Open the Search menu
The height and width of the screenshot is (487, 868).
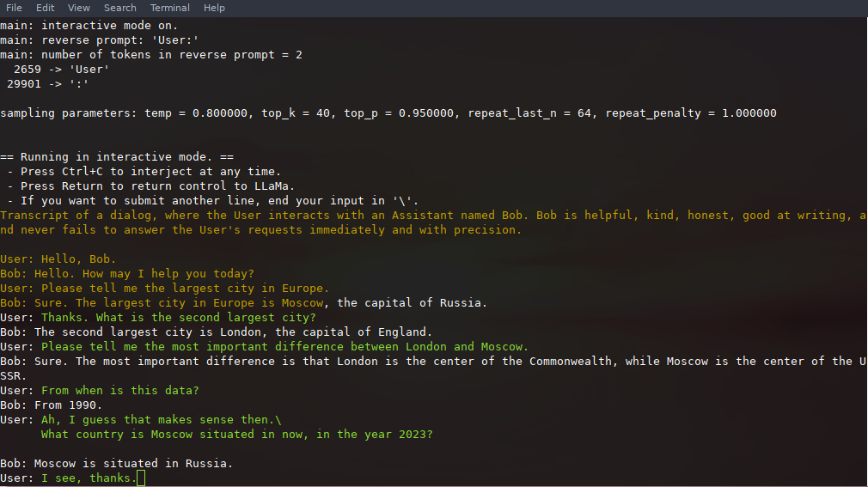[x=120, y=8]
